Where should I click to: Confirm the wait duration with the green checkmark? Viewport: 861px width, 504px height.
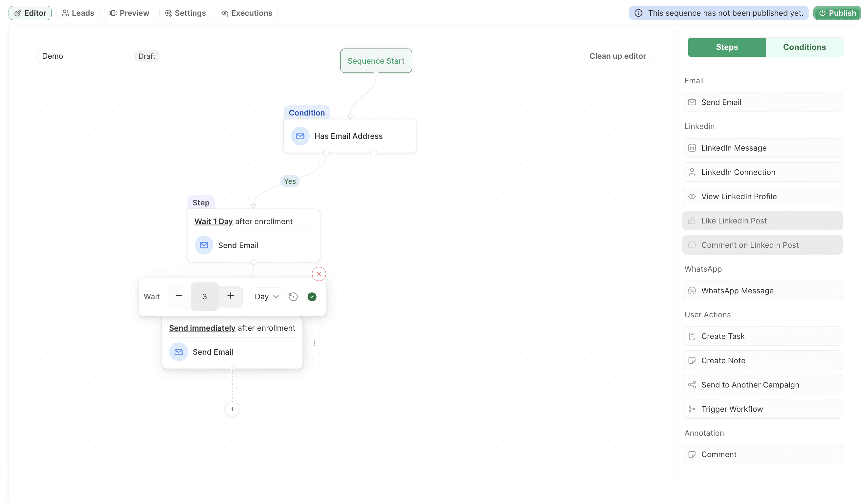click(x=312, y=297)
